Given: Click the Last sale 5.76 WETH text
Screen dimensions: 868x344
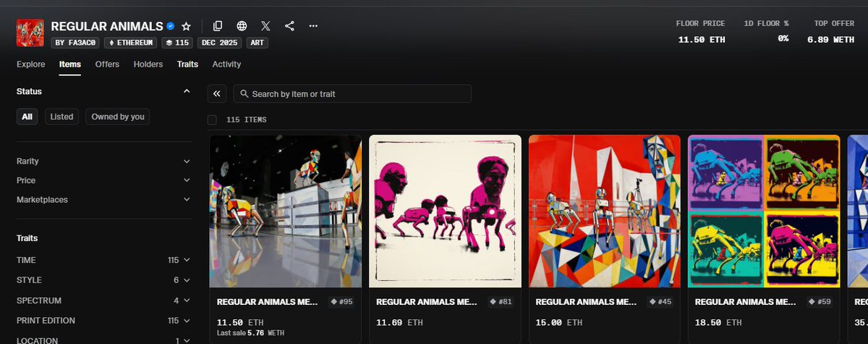Looking at the screenshot, I should click(249, 332).
